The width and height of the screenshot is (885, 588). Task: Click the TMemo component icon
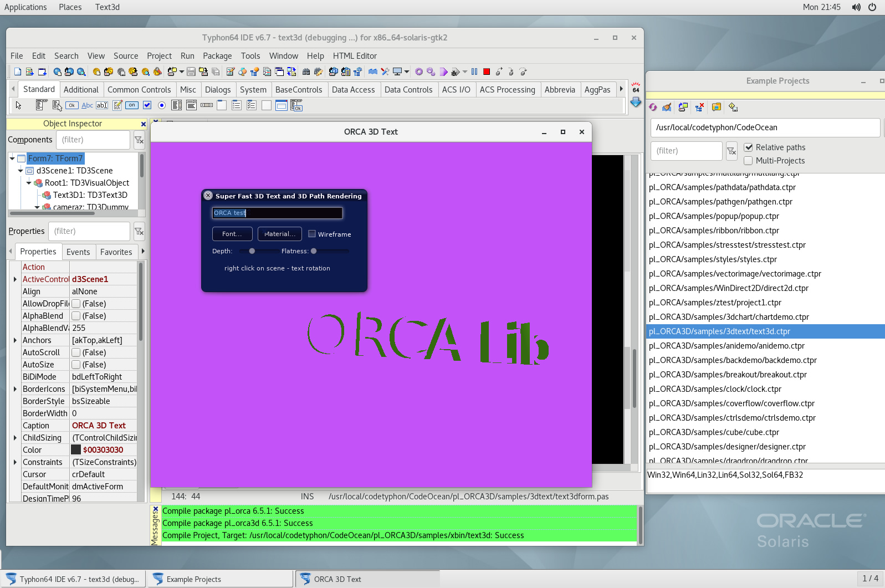pos(117,105)
